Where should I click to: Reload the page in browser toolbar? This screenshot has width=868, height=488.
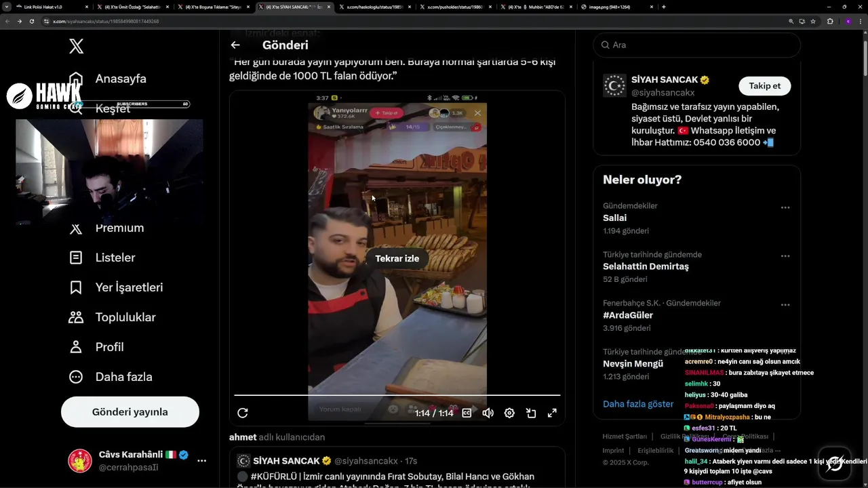[31, 21]
